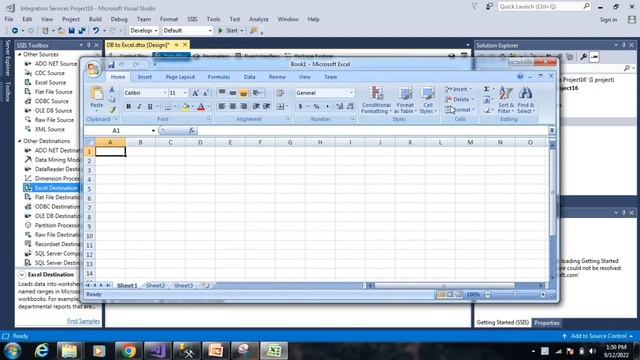The width and height of the screenshot is (640, 360).
Task: Collapse Other Sources group in SSIS Toolbox
Action: click(19, 54)
